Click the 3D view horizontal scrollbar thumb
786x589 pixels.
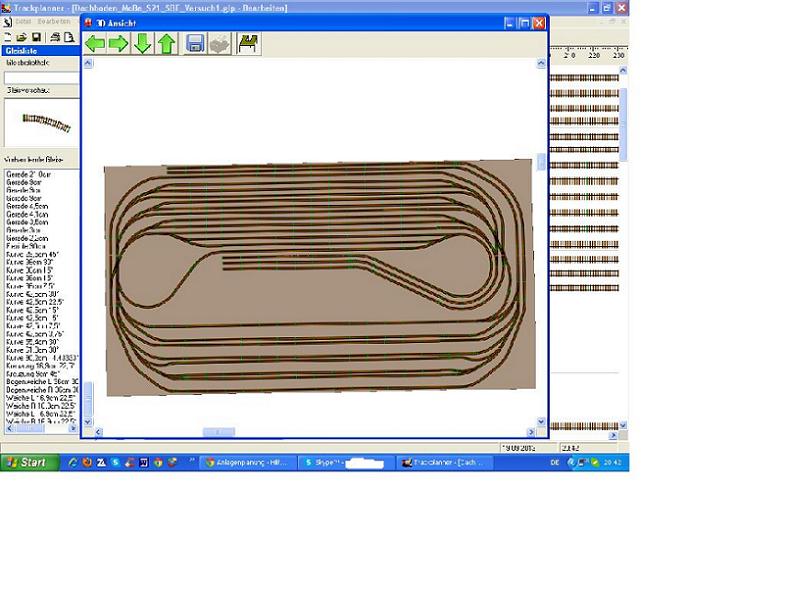(218, 432)
